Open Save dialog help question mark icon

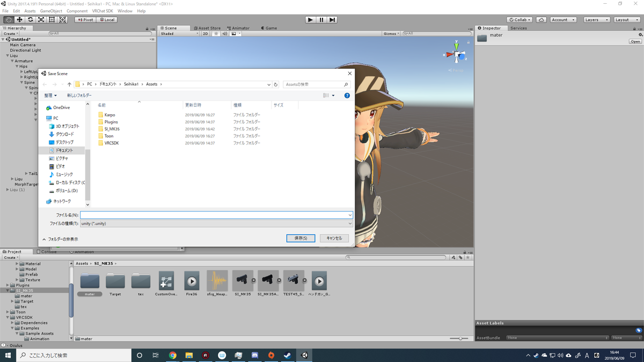(347, 95)
